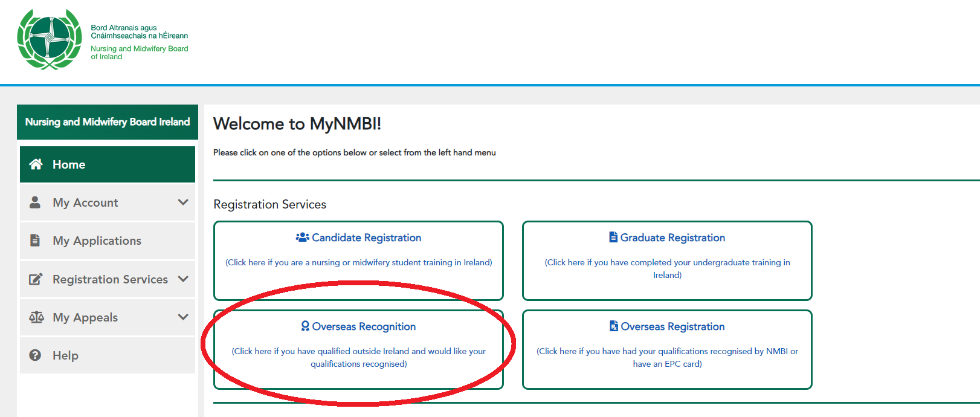Click the nursing student training description text
The width and height of the screenshot is (980, 417).
coord(359,262)
